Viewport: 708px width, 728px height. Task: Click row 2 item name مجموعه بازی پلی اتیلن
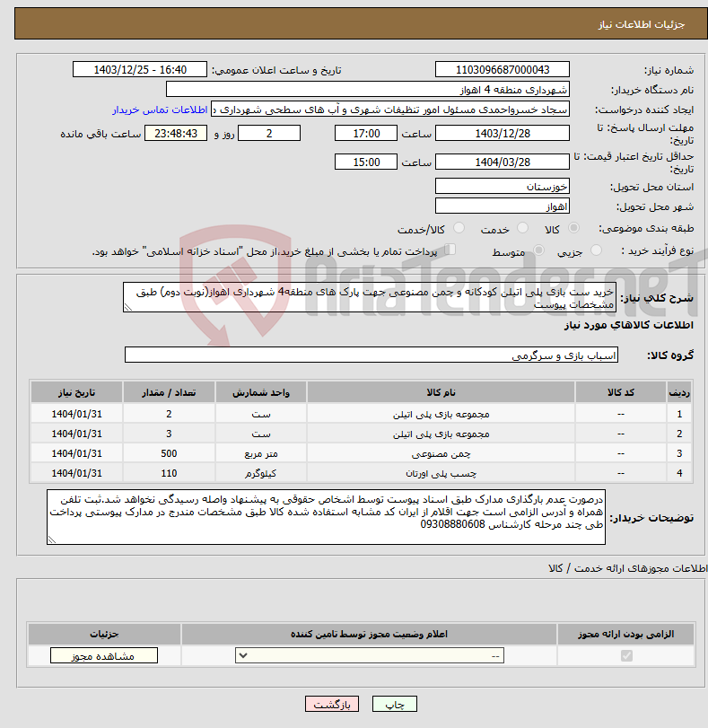(441, 434)
